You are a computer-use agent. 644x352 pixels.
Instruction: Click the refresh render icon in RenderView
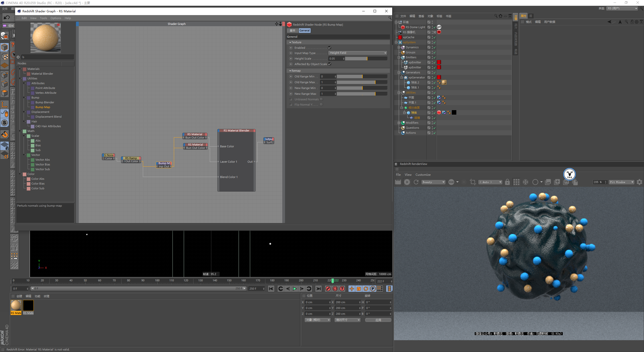(416, 182)
